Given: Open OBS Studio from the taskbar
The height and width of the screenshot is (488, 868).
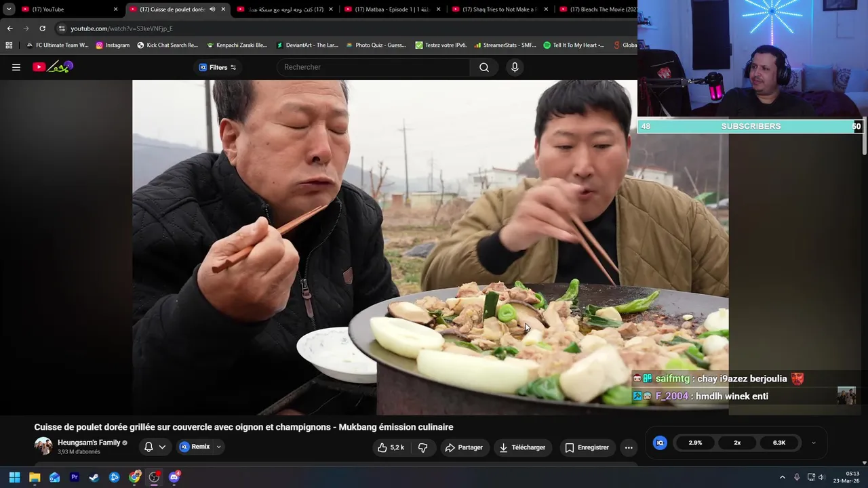Looking at the screenshot, I should [x=154, y=477].
